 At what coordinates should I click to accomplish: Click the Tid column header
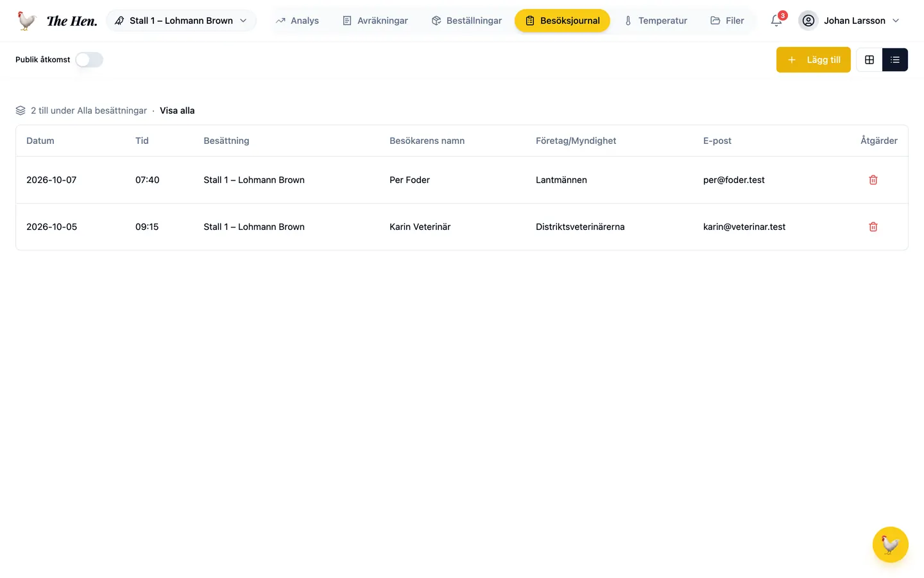pyautogui.click(x=142, y=141)
